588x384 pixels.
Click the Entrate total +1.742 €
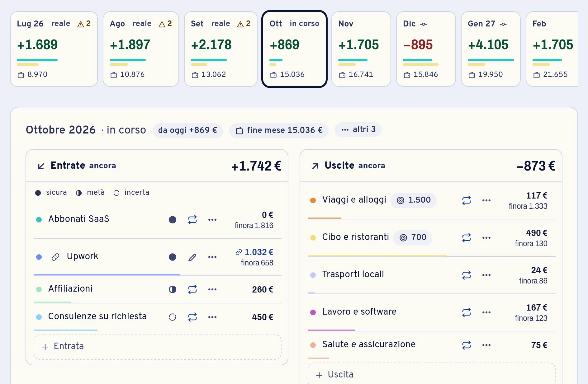256,166
